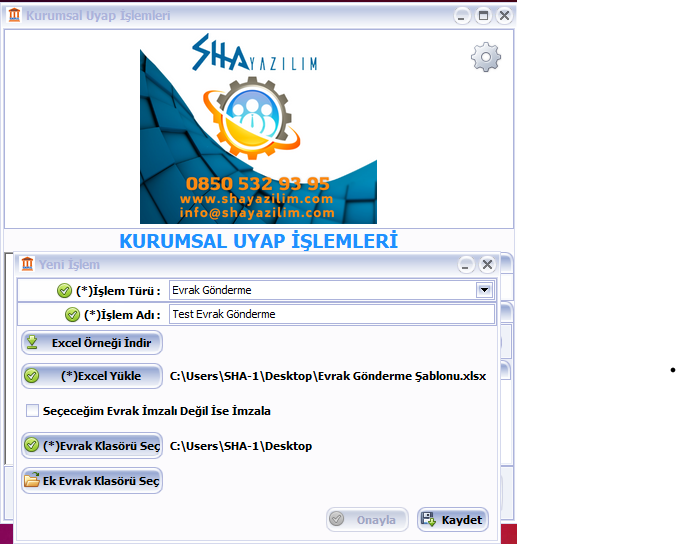This screenshot has height=544, width=676.
Task: Click the phone number 0850 532 93 95
Action: (258, 184)
